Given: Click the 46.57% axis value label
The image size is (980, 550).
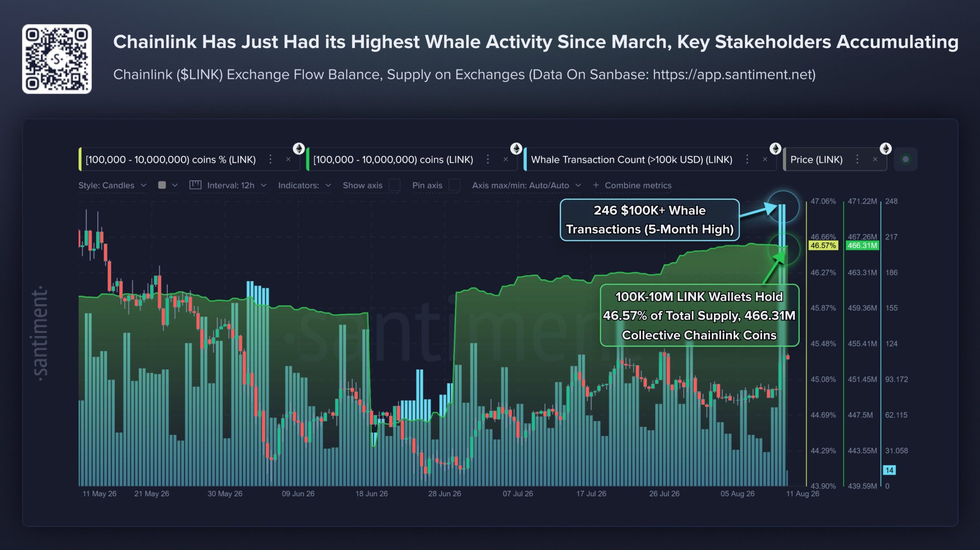Looking at the screenshot, I should [823, 245].
